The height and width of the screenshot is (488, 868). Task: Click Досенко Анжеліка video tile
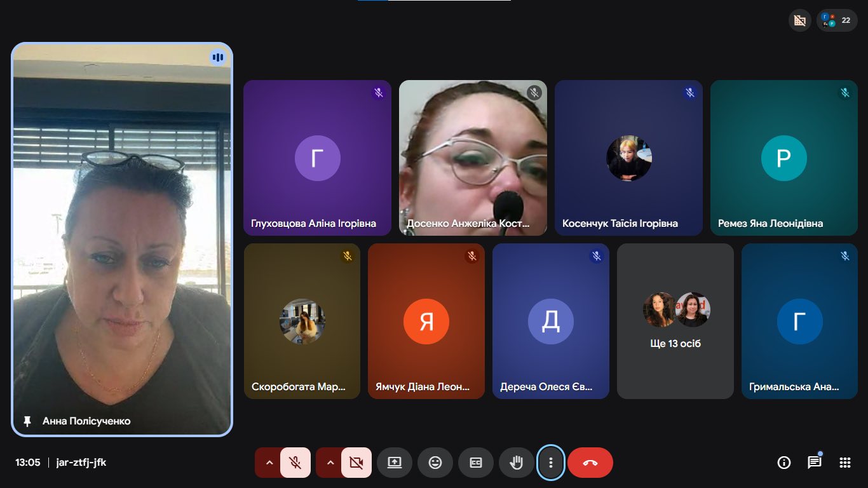pyautogui.click(x=473, y=158)
